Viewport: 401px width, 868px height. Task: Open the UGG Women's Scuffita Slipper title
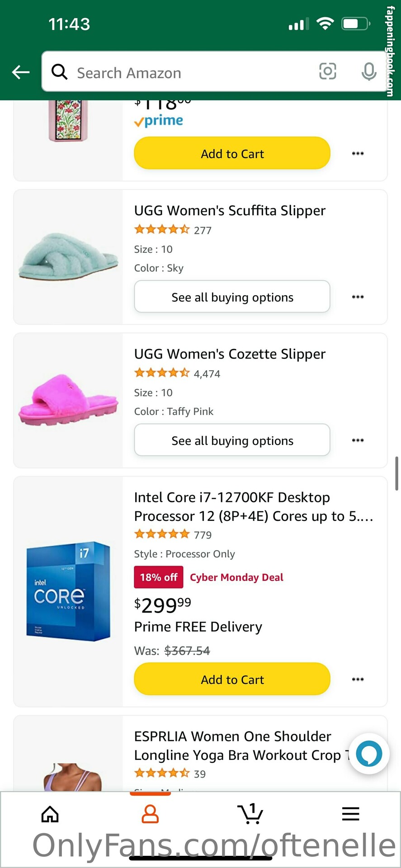coord(230,211)
